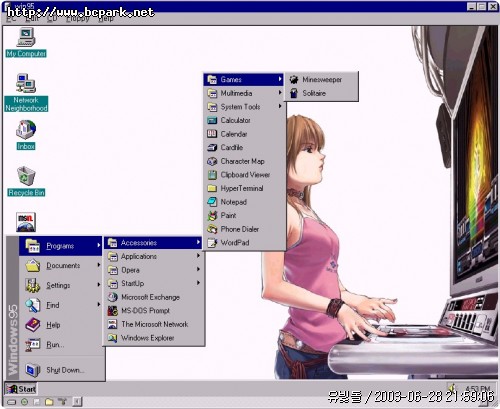
Task: Select Accessories in the Programs menu
Action: click(x=153, y=243)
